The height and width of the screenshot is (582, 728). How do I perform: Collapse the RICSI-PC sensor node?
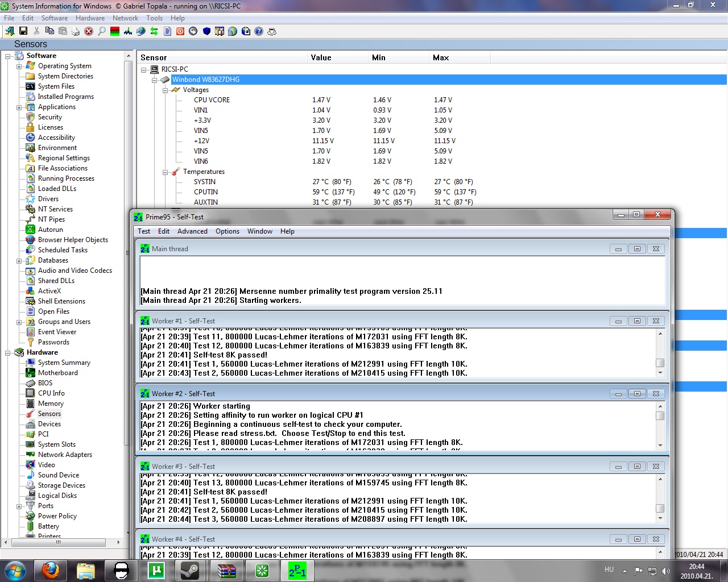(144, 69)
